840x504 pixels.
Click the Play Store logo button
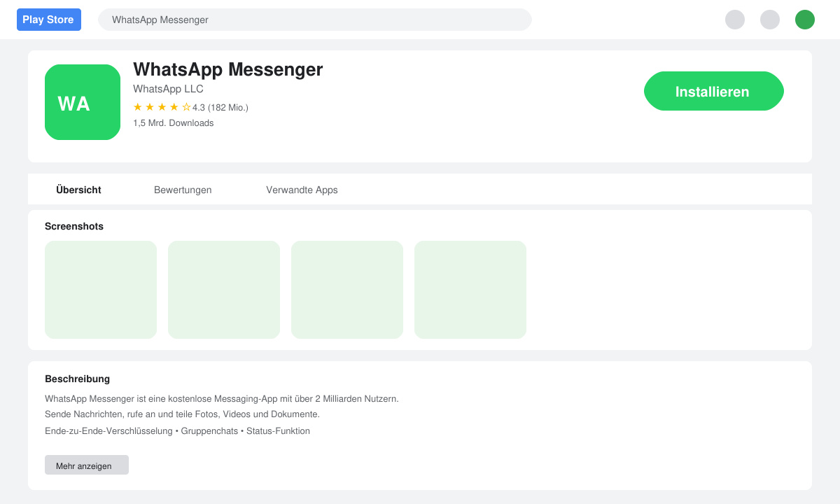coord(49,20)
